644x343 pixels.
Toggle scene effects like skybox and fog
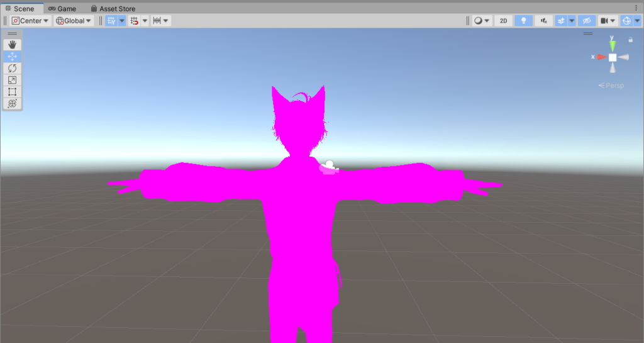(x=561, y=21)
